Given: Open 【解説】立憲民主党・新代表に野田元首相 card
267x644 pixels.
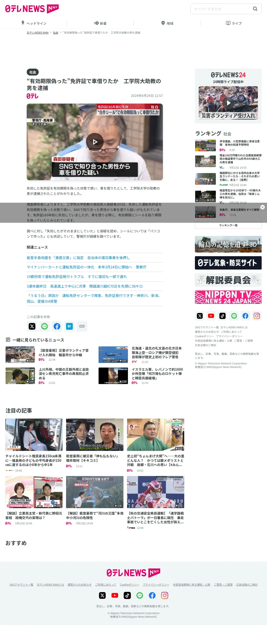Looking at the screenshot, I should [34, 500].
